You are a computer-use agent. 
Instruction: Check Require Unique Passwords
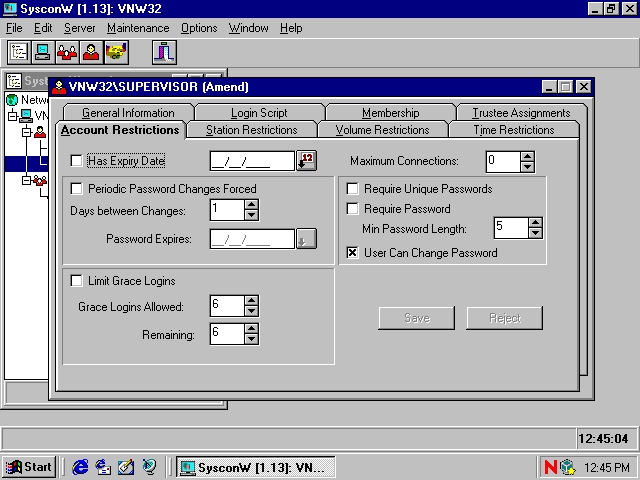click(352, 189)
